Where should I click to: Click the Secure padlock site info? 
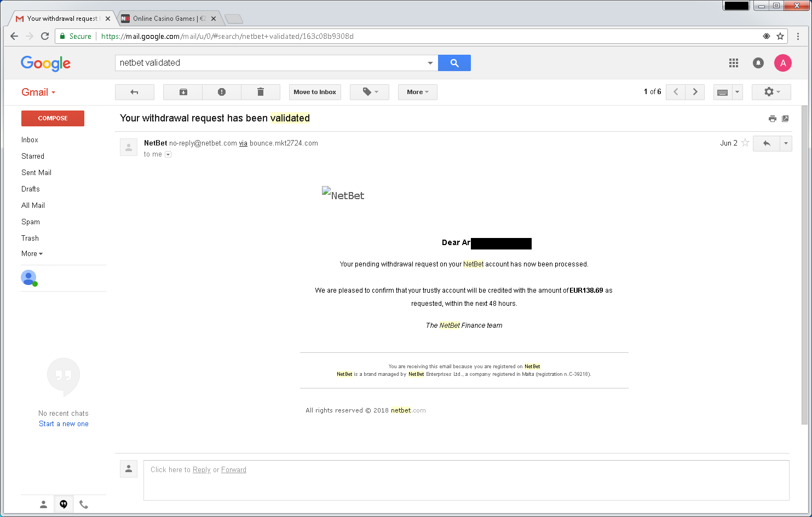tap(75, 36)
